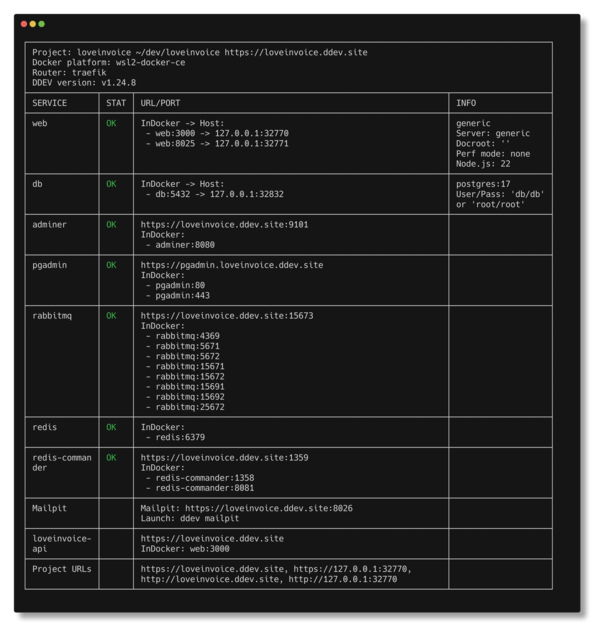Click the OK status for pgadmin
This screenshot has height=632, width=600.
111,265
